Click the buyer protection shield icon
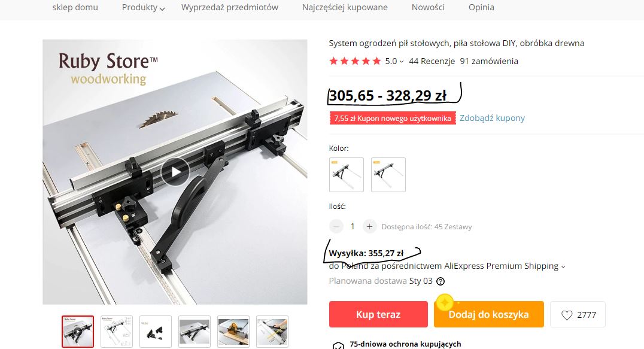The width and height of the screenshot is (644, 349). pos(338,345)
